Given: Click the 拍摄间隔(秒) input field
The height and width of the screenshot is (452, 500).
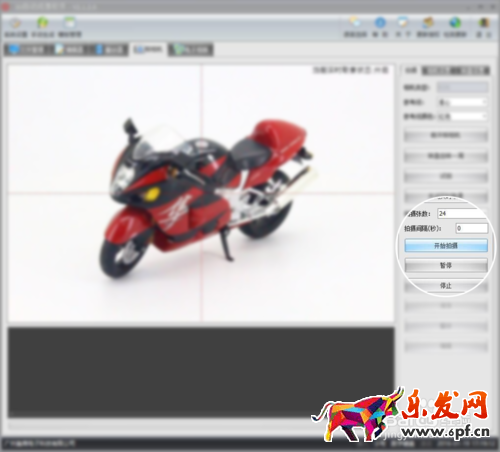Looking at the screenshot, I should 472,228.
